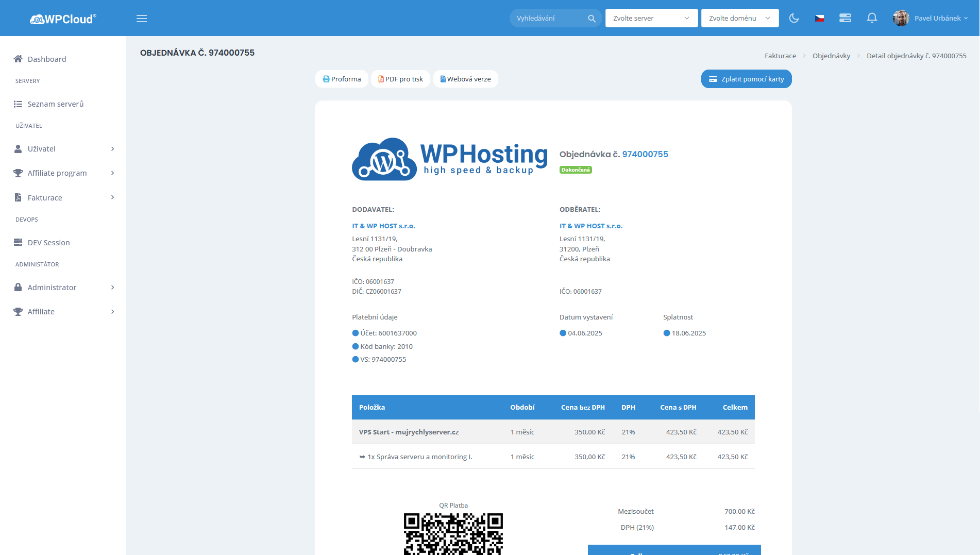Click the Webová verze document icon

tap(443, 79)
